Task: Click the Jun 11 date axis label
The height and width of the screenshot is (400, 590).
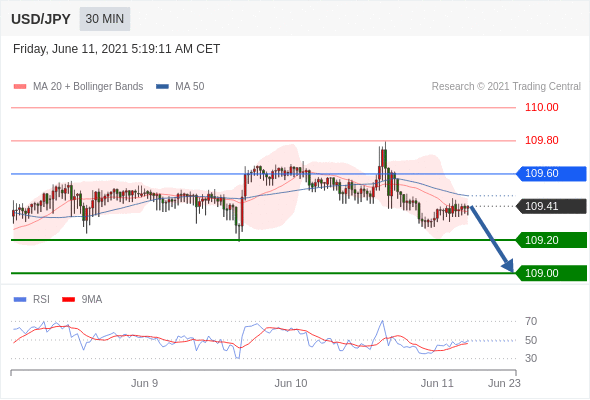Action: click(437, 383)
